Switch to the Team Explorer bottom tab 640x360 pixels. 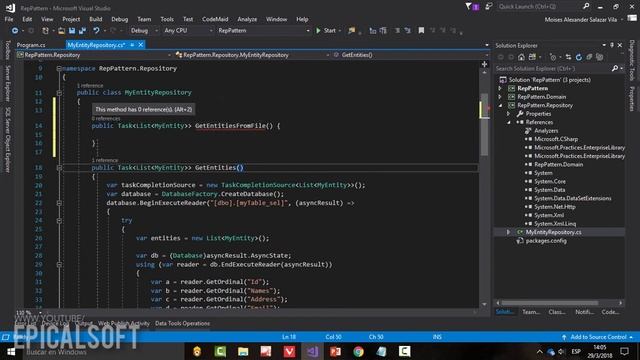531,312
